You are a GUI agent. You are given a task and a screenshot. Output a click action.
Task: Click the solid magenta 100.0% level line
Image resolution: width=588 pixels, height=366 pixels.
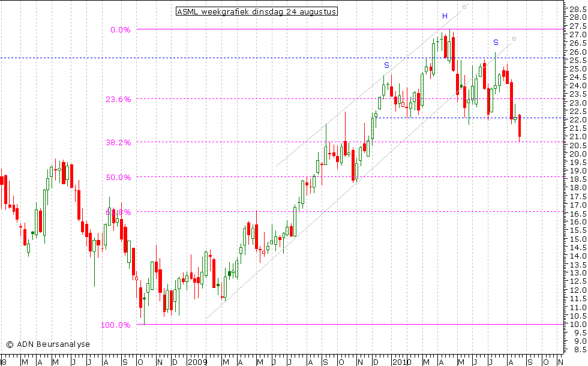(349, 324)
